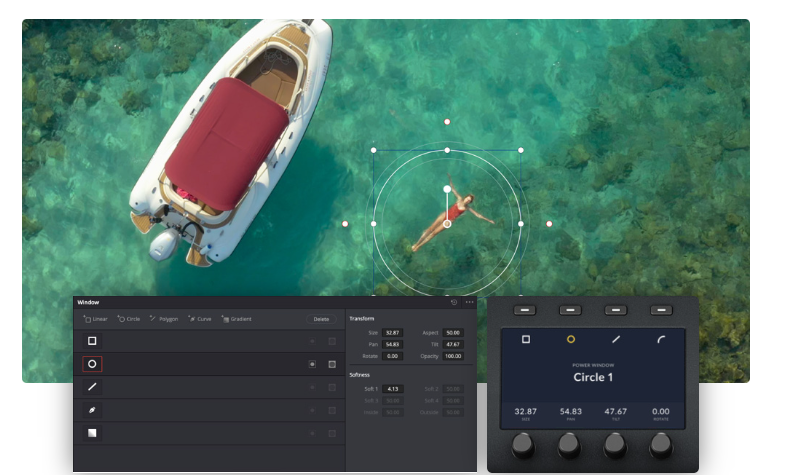Click the Window palette title
The height and width of the screenshot is (475, 808).
[x=88, y=302]
